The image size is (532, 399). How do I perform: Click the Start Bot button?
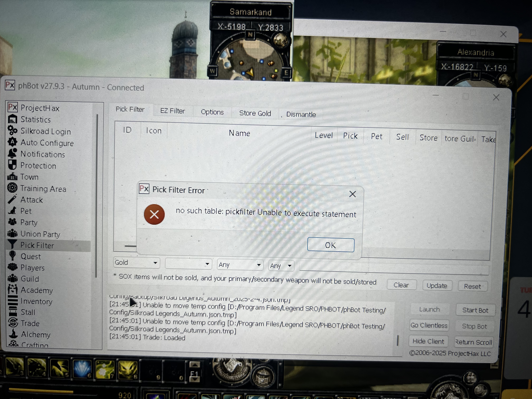click(x=475, y=310)
